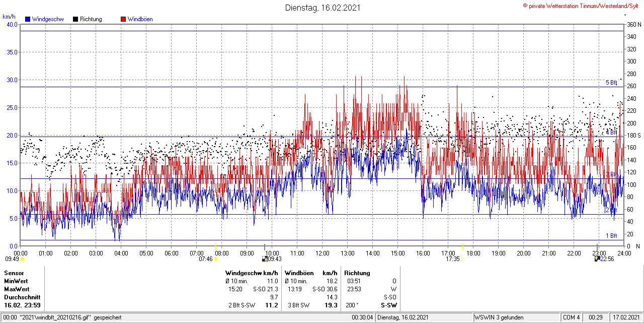Click the average gust value 14.3
This screenshot has height=323, width=644.
point(332,297)
